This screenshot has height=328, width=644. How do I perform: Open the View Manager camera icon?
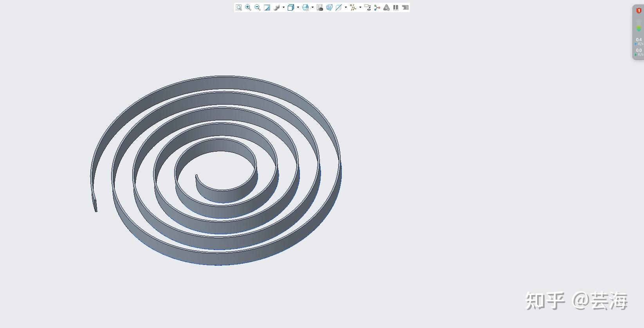point(320,7)
